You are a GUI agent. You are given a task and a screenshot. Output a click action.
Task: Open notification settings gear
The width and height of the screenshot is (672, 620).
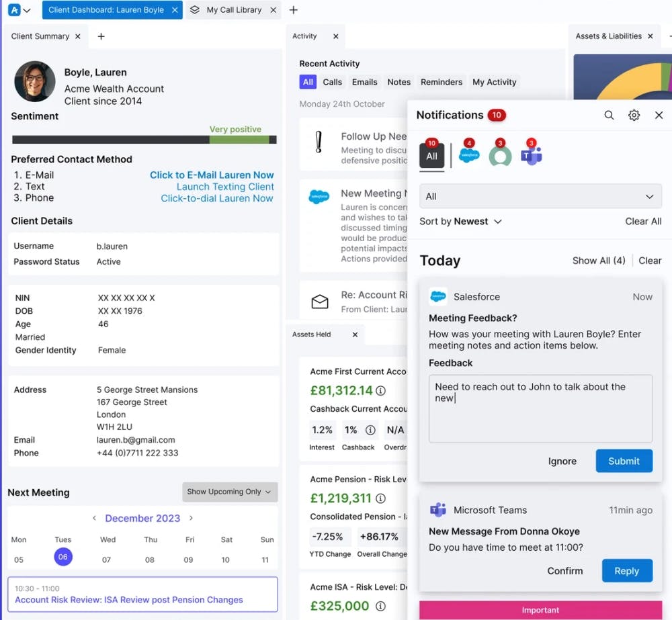point(634,115)
